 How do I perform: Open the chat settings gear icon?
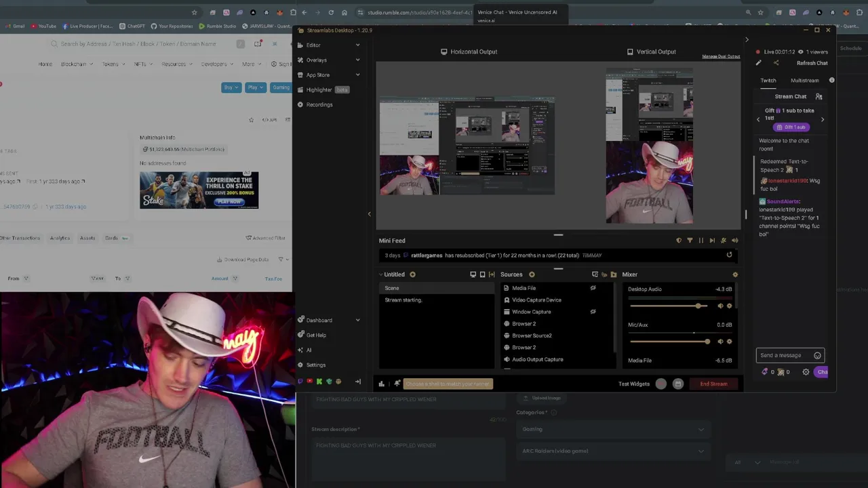pos(806,371)
